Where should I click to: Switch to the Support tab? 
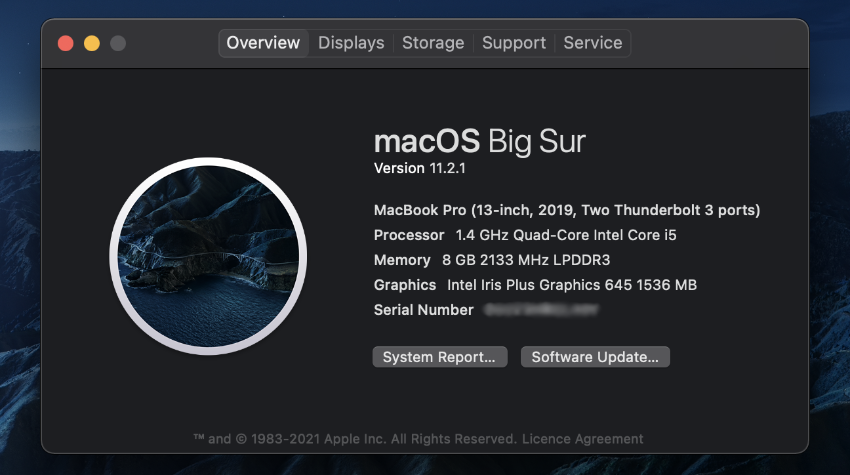(x=514, y=43)
